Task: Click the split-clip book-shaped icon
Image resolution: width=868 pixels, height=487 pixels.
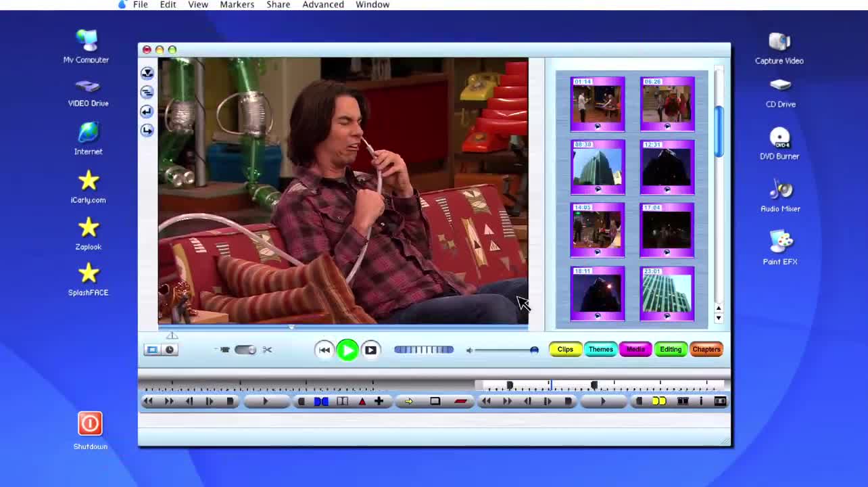Action: tap(342, 401)
